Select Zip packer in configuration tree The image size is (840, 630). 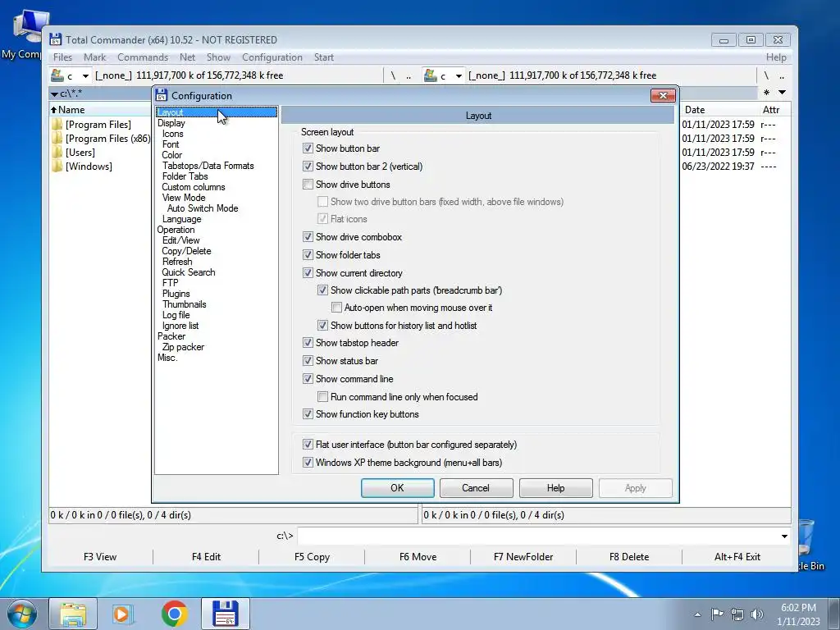[x=183, y=347]
